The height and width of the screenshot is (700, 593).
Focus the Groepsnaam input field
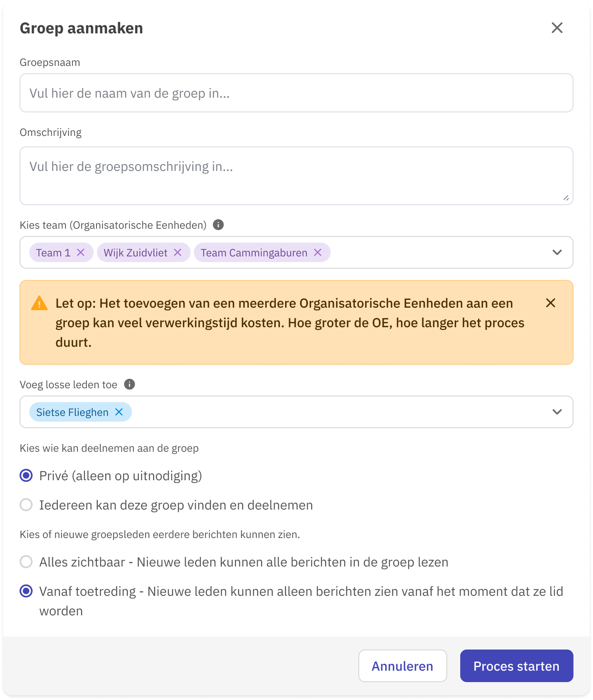click(x=296, y=93)
